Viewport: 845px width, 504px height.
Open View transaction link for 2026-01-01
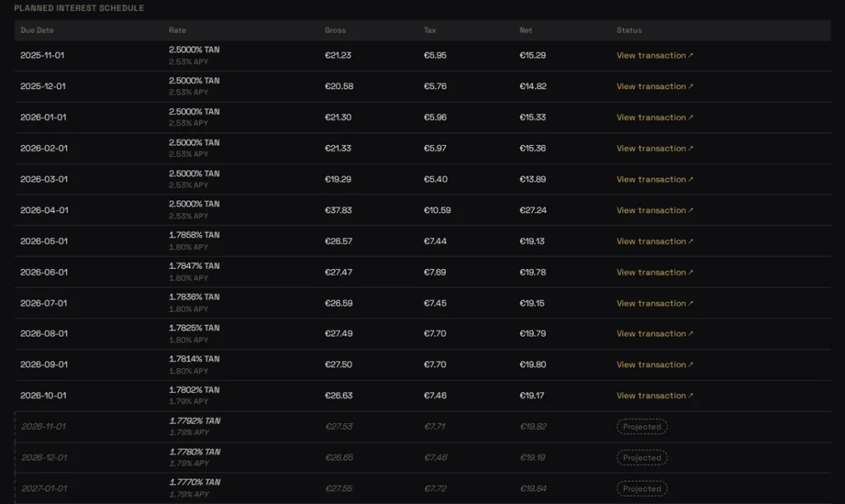tap(654, 117)
